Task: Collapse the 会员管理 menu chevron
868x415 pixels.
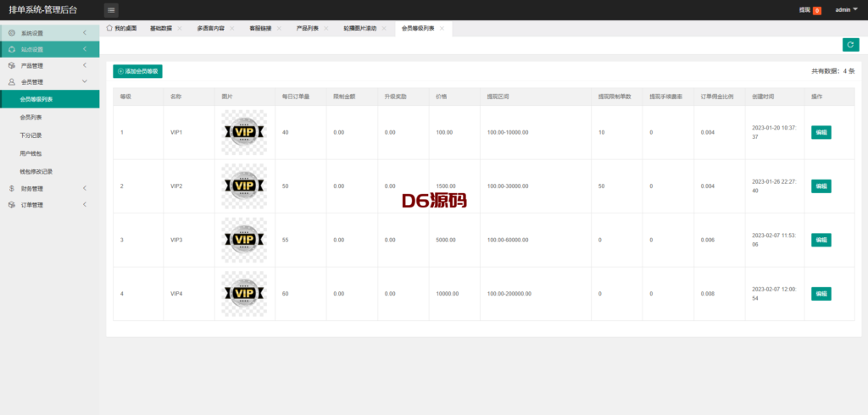Action: pos(85,82)
